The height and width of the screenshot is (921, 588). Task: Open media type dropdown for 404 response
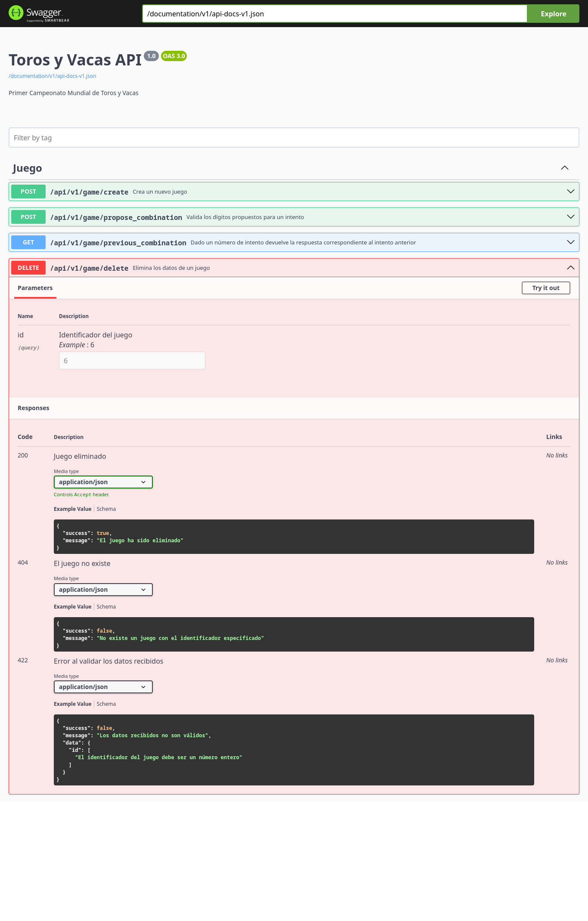tap(103, 590)
